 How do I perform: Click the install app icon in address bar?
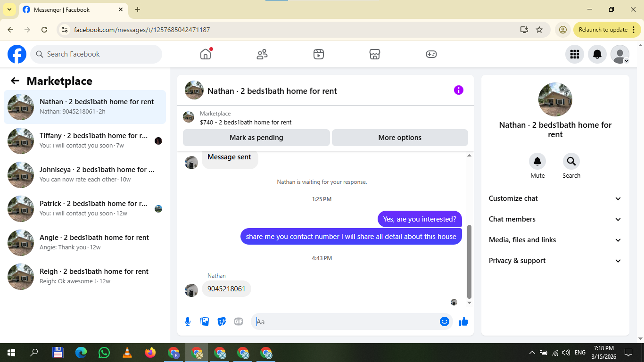(524, 30)
